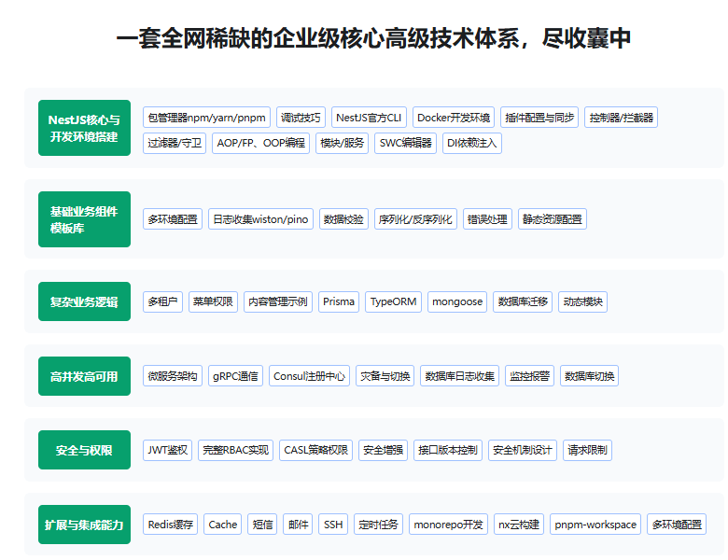This screenshot has width=728, height=560.
Task: Select the '请求限制' tag
Action: tap(588, 450)
